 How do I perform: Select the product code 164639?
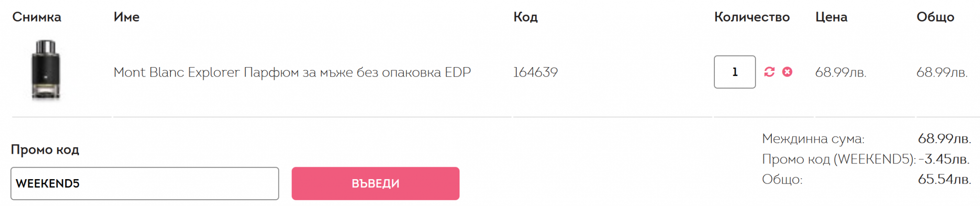point(535,72)
